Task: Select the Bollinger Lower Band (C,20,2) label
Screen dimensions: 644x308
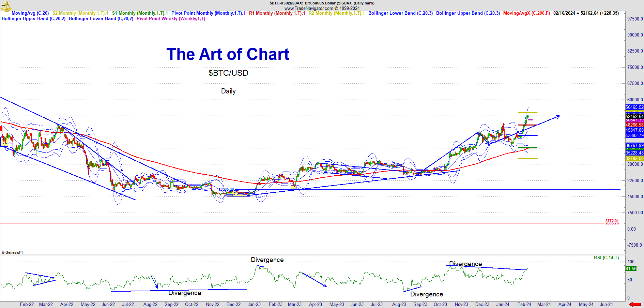Action: (101, 19)
